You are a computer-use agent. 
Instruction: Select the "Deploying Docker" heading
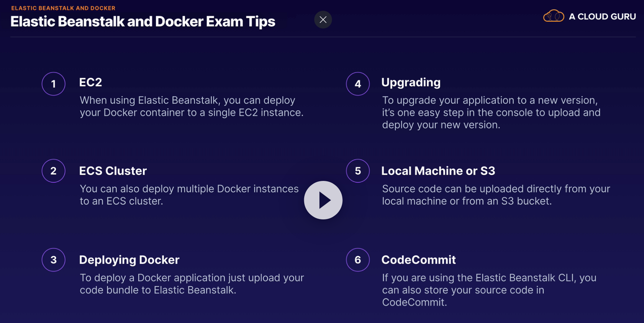pyautogui.click(x=129, y=260)
